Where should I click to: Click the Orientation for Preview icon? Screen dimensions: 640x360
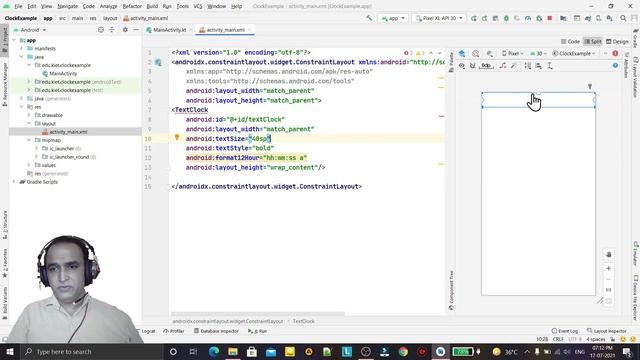[x=476, y=53]
